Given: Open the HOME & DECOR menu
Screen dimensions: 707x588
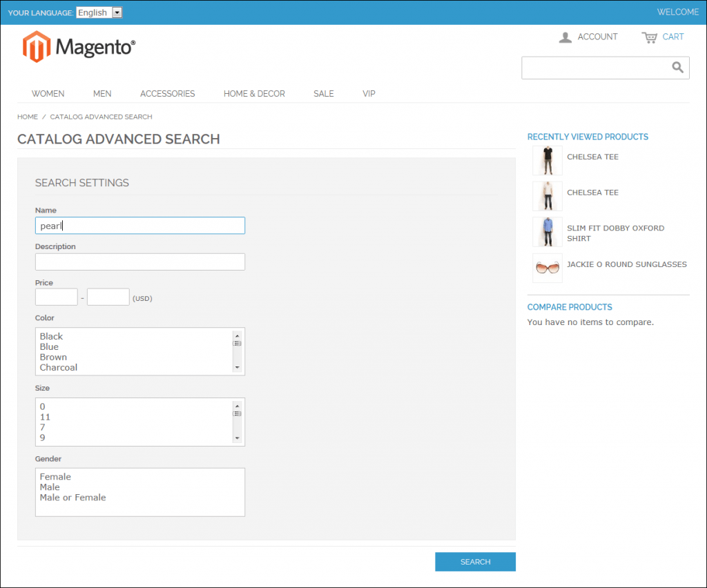Looking at the screenshot, I should pyautogui.click(x=254, y=93).
